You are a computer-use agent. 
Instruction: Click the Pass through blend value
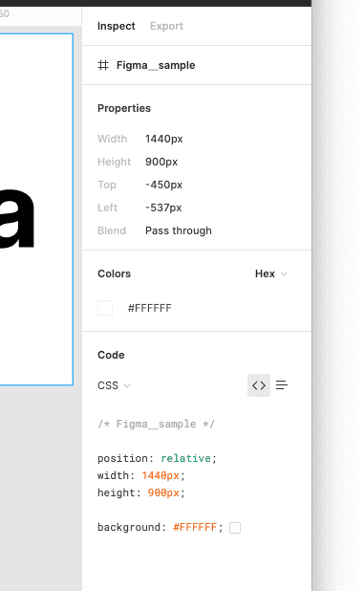click(179, 230)
